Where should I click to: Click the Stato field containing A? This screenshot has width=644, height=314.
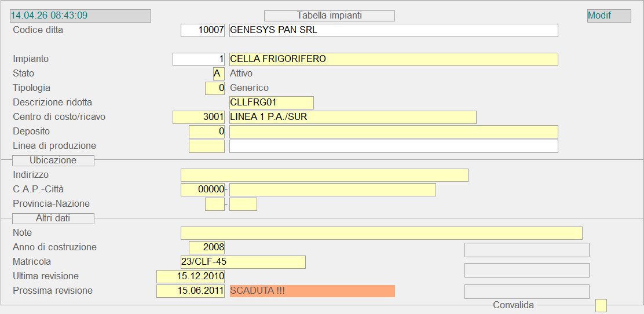pyautogui.click(x=218, y=74)
